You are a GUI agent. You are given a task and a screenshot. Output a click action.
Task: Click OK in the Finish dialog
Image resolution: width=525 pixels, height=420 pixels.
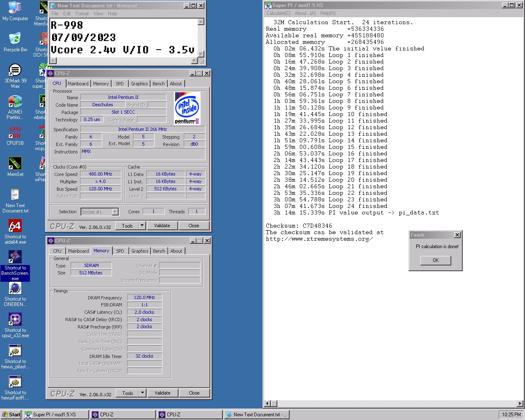[x=436, y=260]
